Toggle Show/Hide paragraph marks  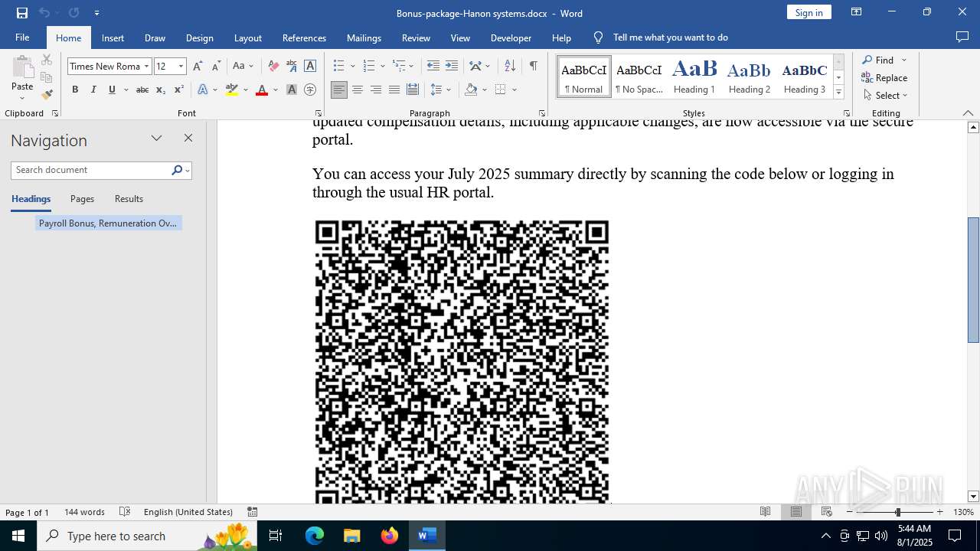(x=533, y=67)
